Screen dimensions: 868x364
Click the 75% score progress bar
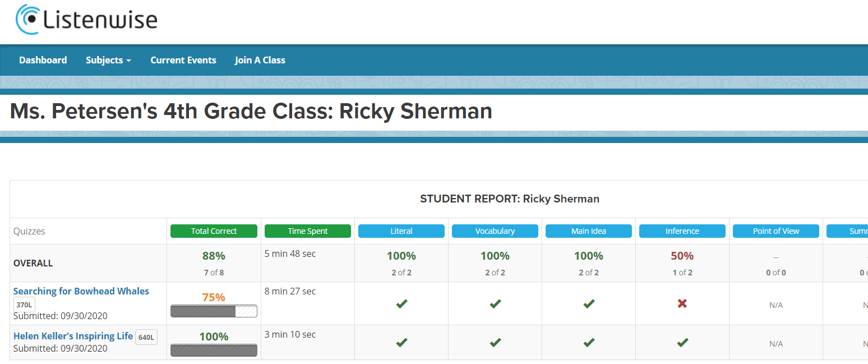pos(214,311)
